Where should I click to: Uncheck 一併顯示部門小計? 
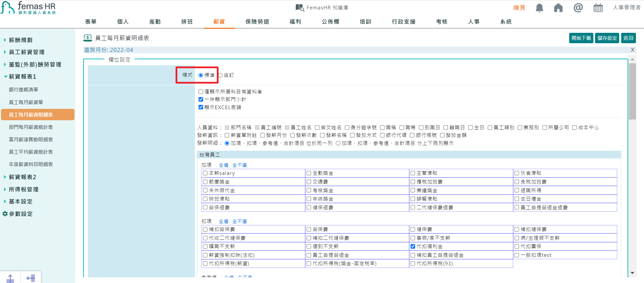(201, 99)
